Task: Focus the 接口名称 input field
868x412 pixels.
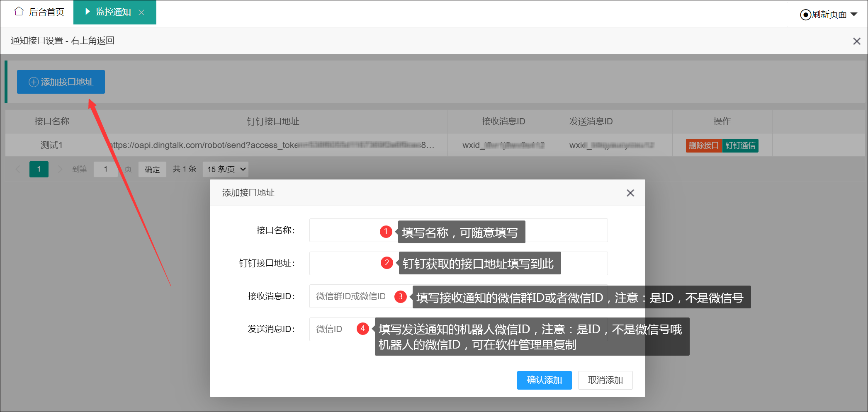Action: coord(459,230)
